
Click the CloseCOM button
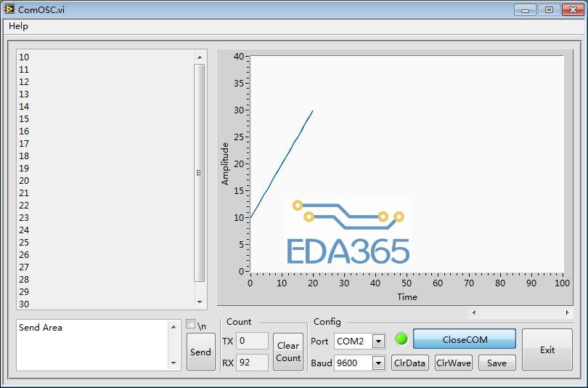[x=465, y=339]
